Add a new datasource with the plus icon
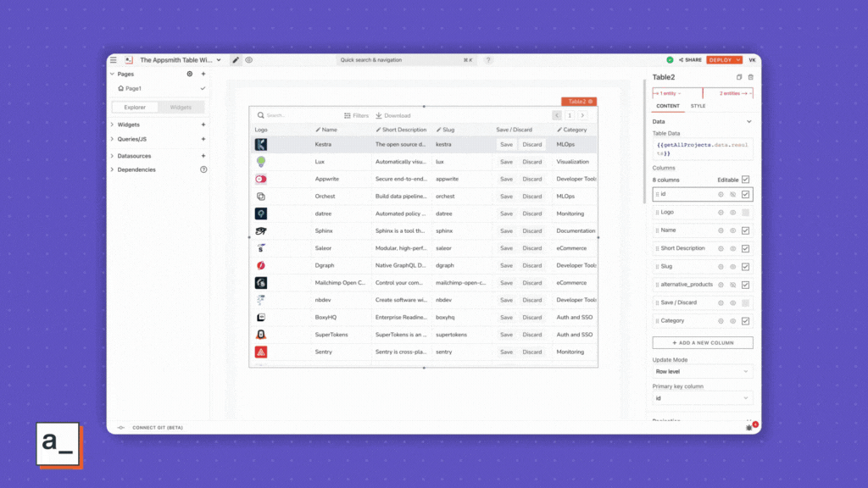868x488 pixels. tap(203, 156)
